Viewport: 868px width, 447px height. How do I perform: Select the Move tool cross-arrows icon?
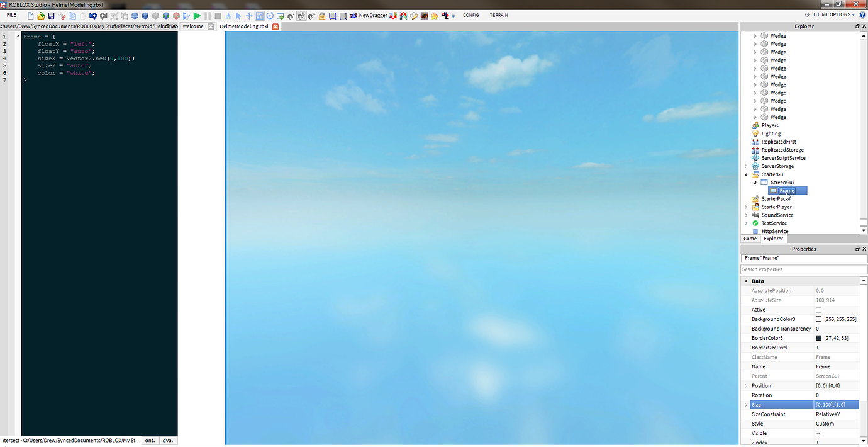[249, 16]
